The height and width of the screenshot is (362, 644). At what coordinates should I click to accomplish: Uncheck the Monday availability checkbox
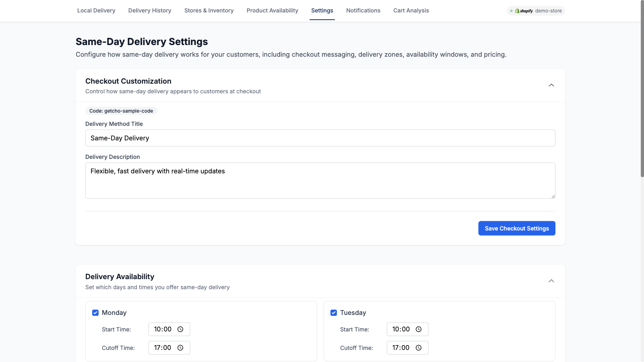click(x=95, y=313)
